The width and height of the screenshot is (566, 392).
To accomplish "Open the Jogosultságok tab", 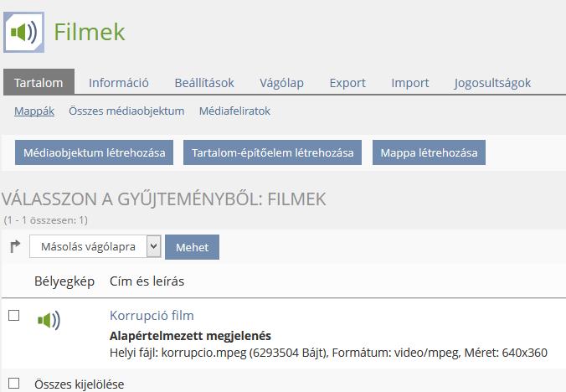I will click(492, 82).
